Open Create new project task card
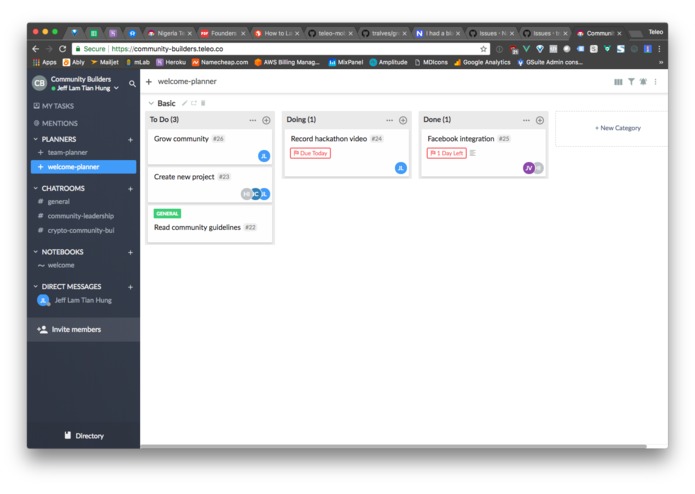 point(210,185)
